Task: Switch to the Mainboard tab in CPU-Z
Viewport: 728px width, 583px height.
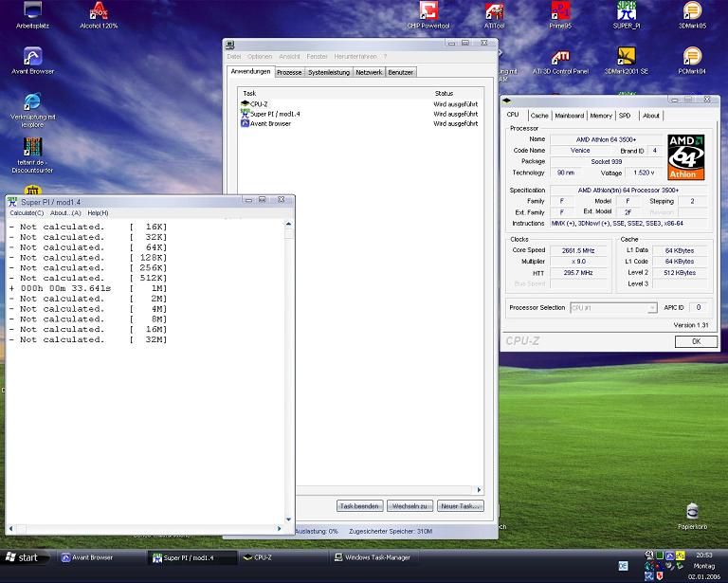Action: [x=569, y=116]
